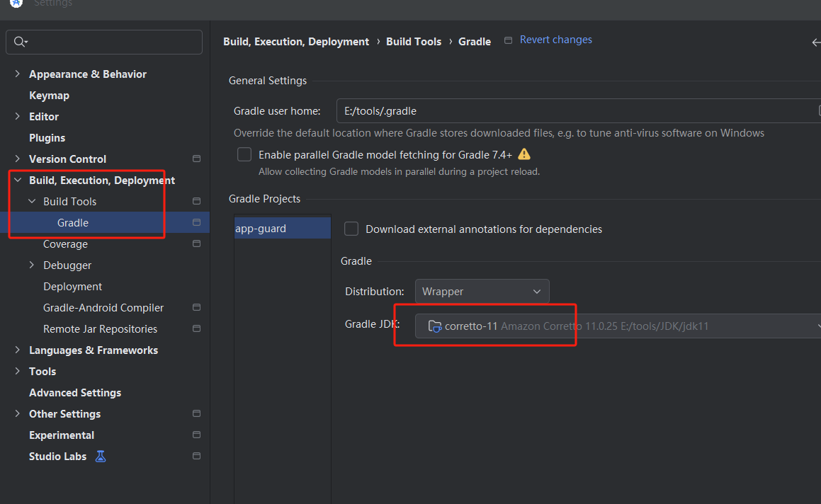Select app-guard in Gradle Projects list
Image resolution: width=821 pixels, height=504 pixels.
pos(282,228)
